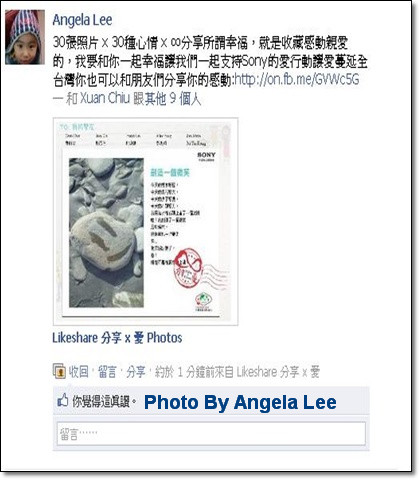420x480 pixels.
Task: Click the red postmark stamp on the postcard
Action: [x=188, y=268]
